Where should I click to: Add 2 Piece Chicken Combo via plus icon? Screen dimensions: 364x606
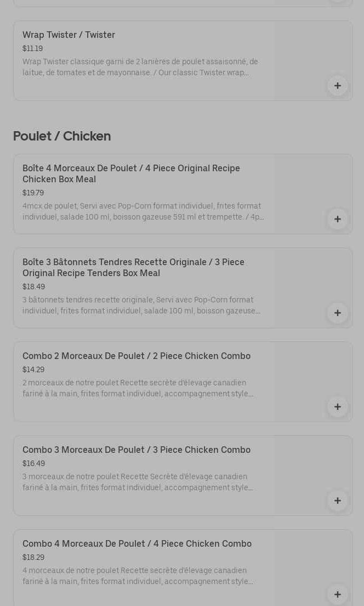pyautogui.click(x=338, y=407)
